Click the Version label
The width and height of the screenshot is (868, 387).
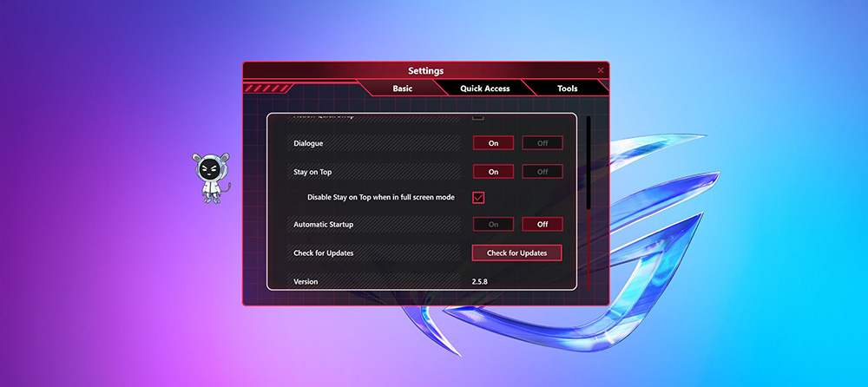pyautogui.click(x=306, y=281)
